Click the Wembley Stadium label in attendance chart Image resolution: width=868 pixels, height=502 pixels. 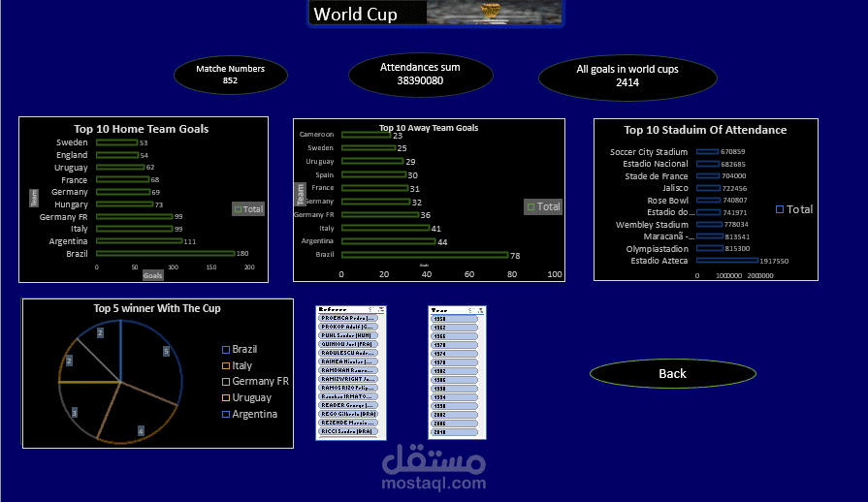coord(652,225)
